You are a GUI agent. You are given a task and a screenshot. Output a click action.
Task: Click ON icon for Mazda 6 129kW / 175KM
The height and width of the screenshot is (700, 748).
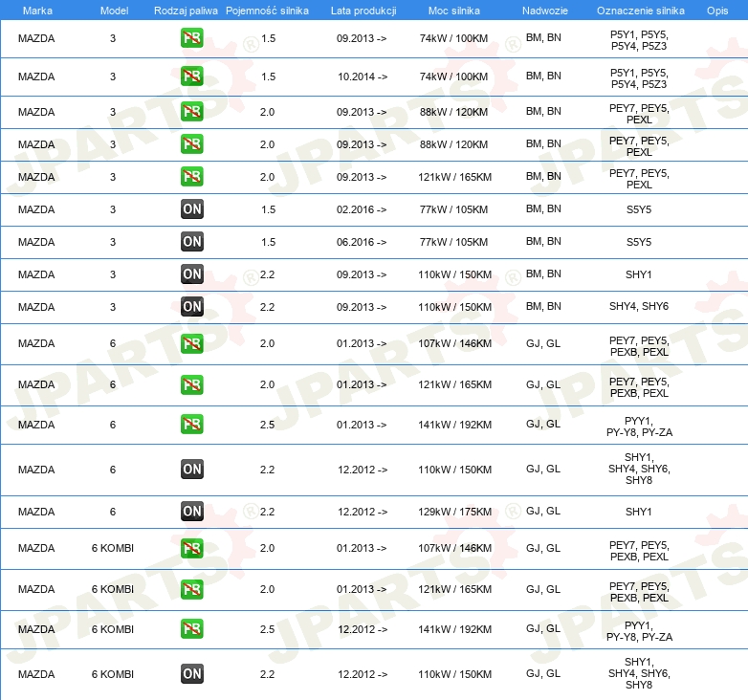pyautogui.click(x=191, y=512)
